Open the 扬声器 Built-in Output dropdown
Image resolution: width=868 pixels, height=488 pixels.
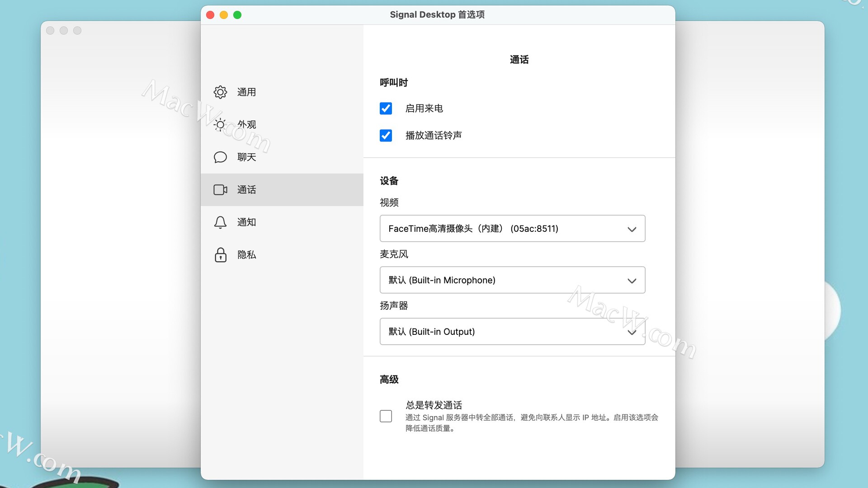click(x=512, y=332)
